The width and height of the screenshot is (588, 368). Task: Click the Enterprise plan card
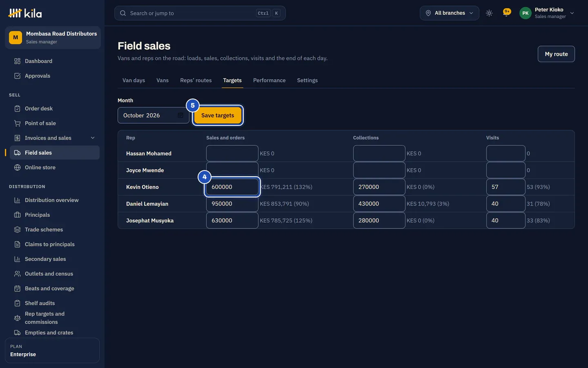pos(52,350)
